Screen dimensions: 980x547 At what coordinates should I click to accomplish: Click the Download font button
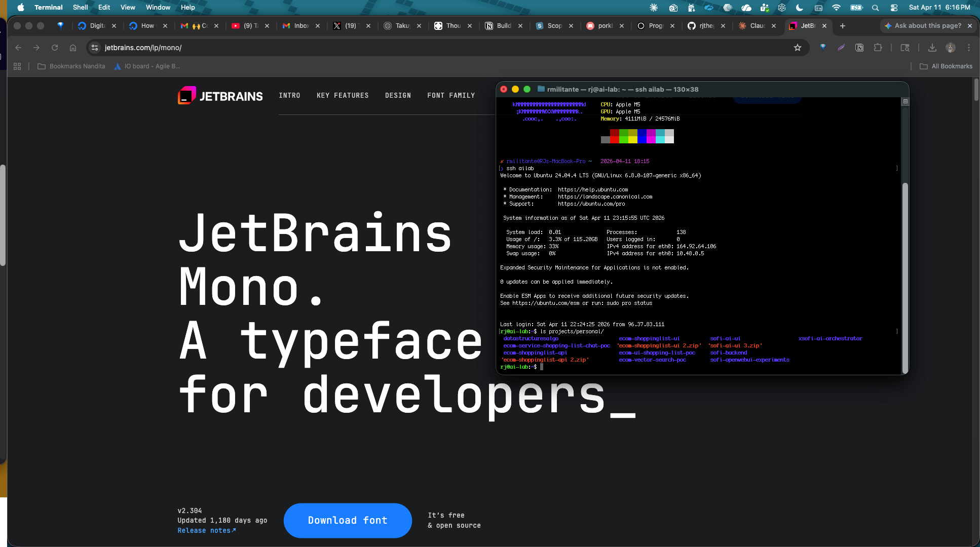point(348,520)
